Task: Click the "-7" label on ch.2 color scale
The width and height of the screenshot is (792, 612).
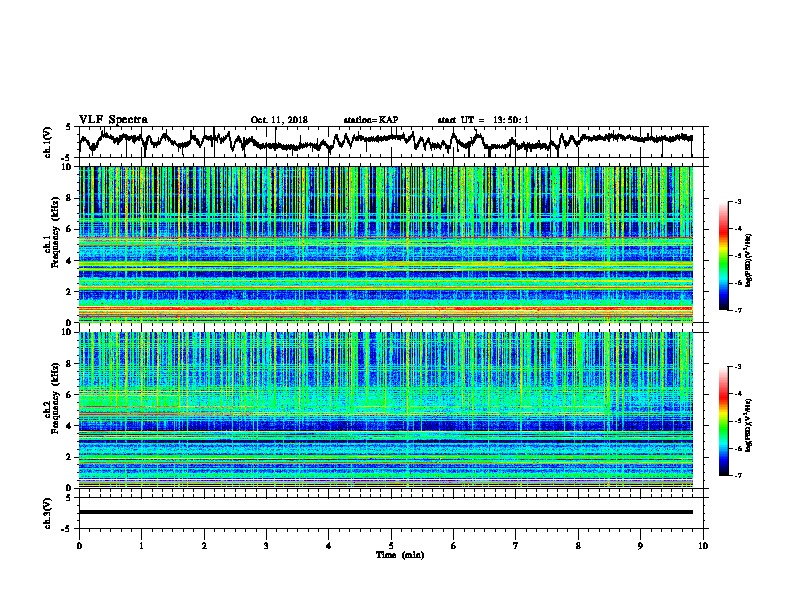Action: 738,475
